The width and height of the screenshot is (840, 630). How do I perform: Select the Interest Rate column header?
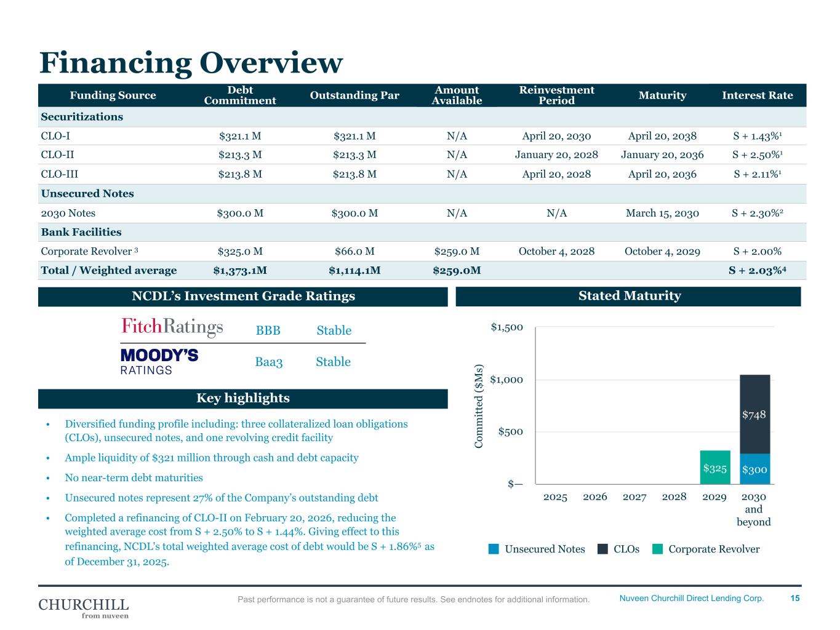point(757,95)
